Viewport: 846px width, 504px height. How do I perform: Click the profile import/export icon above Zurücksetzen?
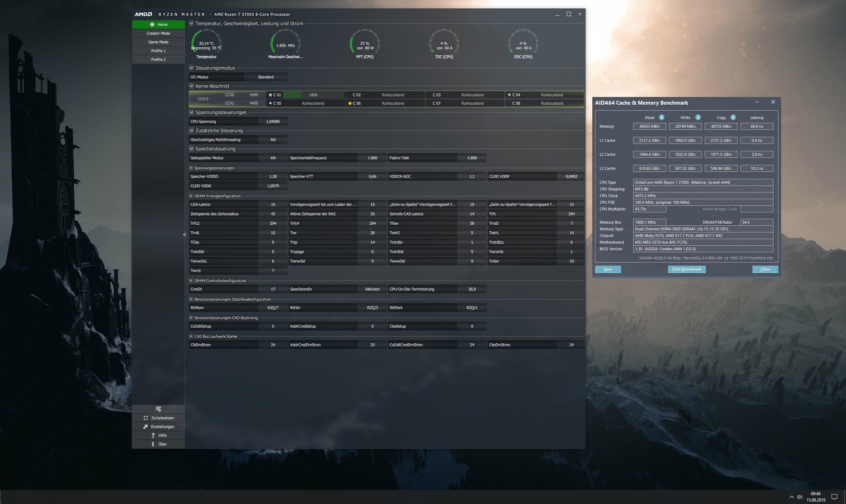pos(158,409)
